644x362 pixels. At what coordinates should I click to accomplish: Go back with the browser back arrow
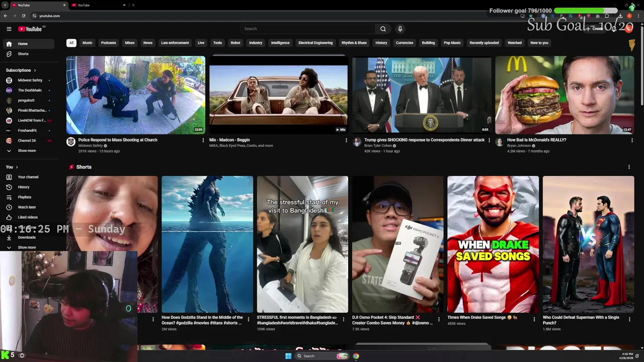coord(6,16)
